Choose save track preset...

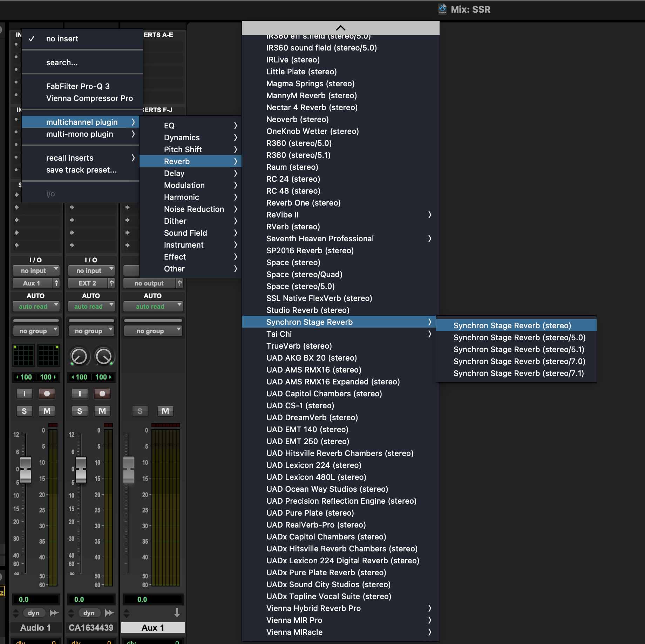(x=81, y=170)
